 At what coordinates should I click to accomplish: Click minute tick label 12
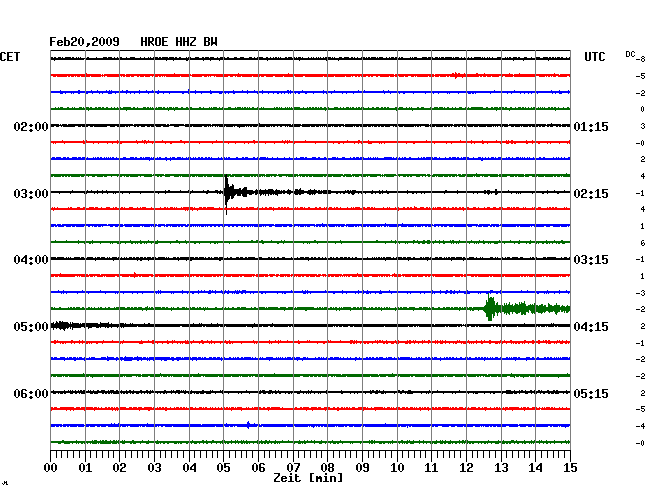tap(466, 468)
